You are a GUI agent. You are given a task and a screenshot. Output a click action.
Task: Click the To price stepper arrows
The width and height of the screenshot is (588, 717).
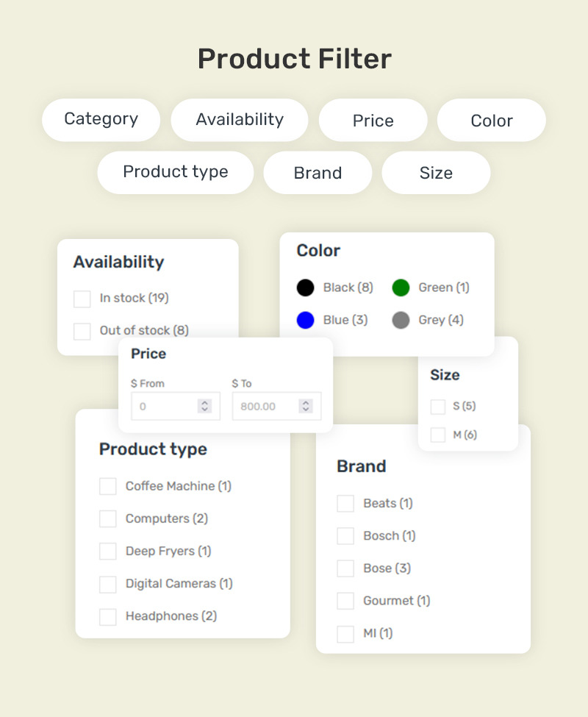pyautogui.click(x=306, y=406)
